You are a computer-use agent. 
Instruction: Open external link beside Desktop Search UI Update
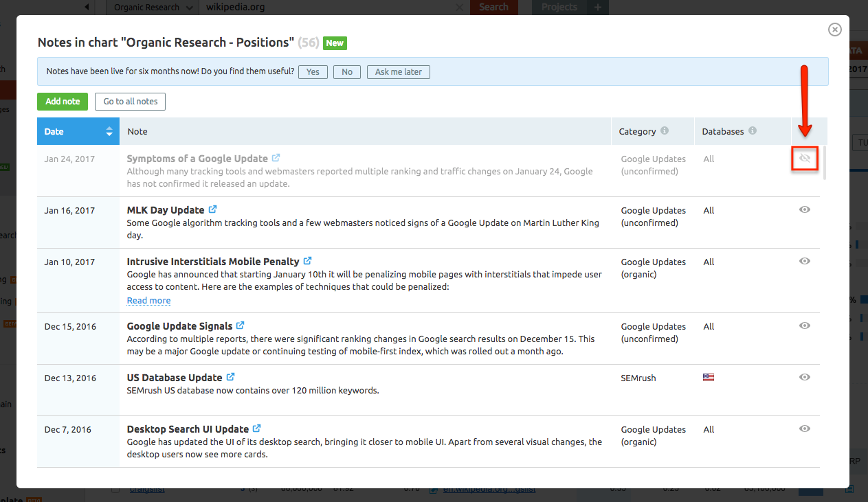[x=257, y=429]
